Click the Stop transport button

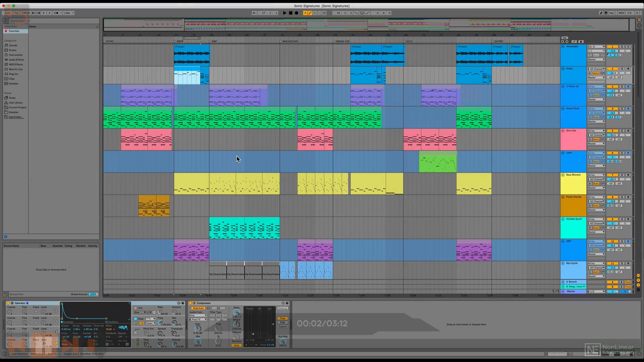point(290,13)
